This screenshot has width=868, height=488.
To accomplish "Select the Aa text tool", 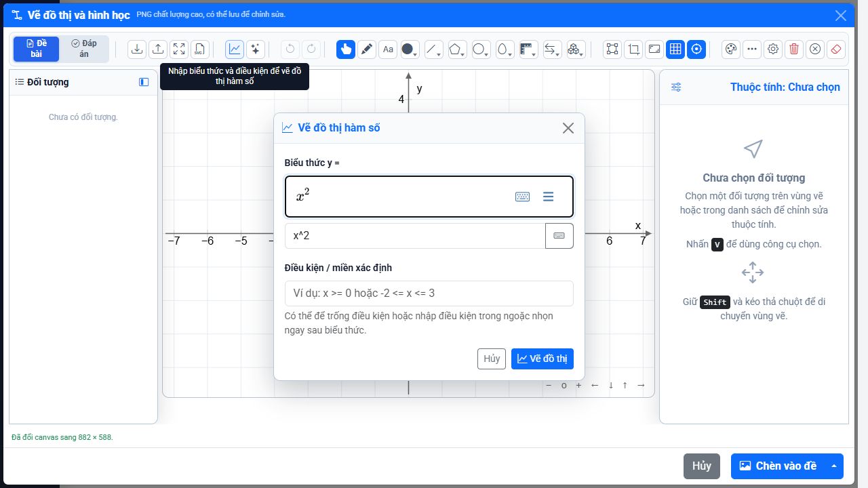I will click(x=388, y=49).
